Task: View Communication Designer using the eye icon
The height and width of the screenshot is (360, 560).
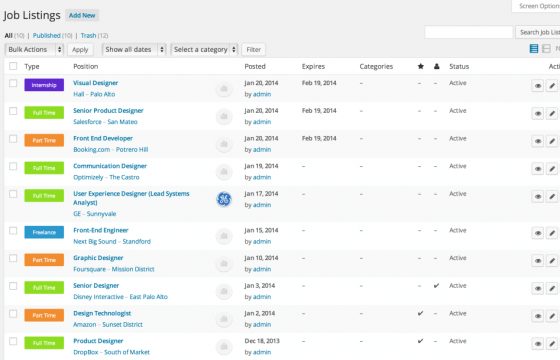Action: 538,169
